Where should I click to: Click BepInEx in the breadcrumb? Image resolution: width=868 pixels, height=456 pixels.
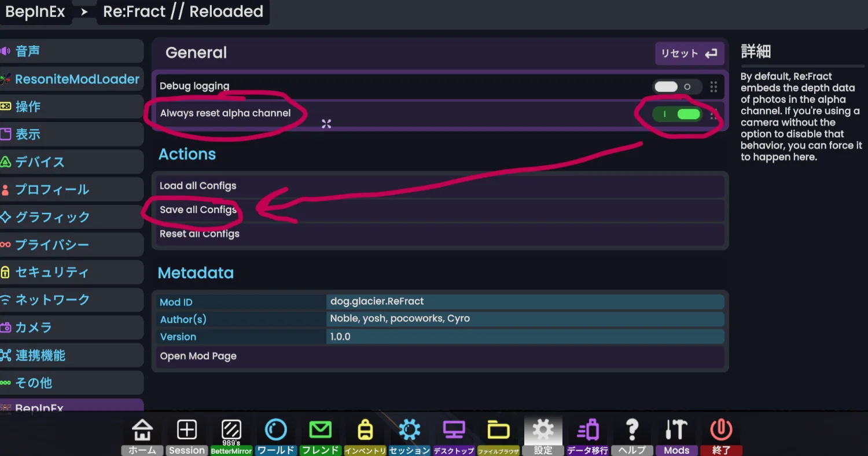tap(35, 12)
